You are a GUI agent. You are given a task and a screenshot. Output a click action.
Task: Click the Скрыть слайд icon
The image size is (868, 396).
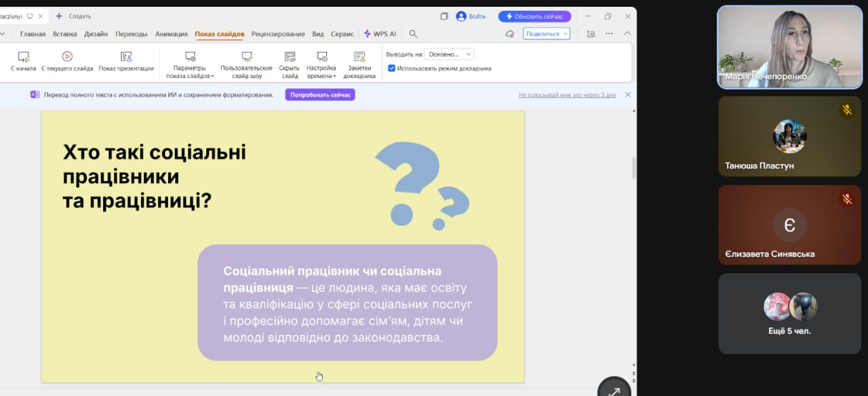(290, 57)
